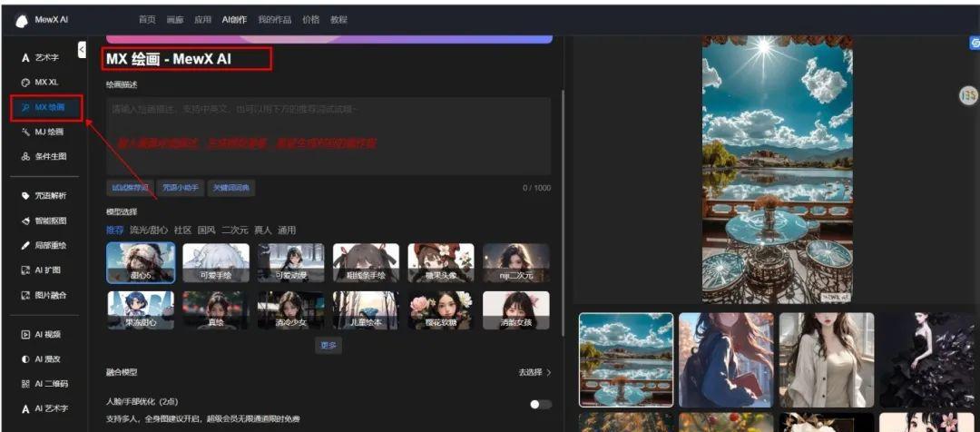
Task: Collapse the left sidebar with arrow
Action: click(x=82, y=49)
